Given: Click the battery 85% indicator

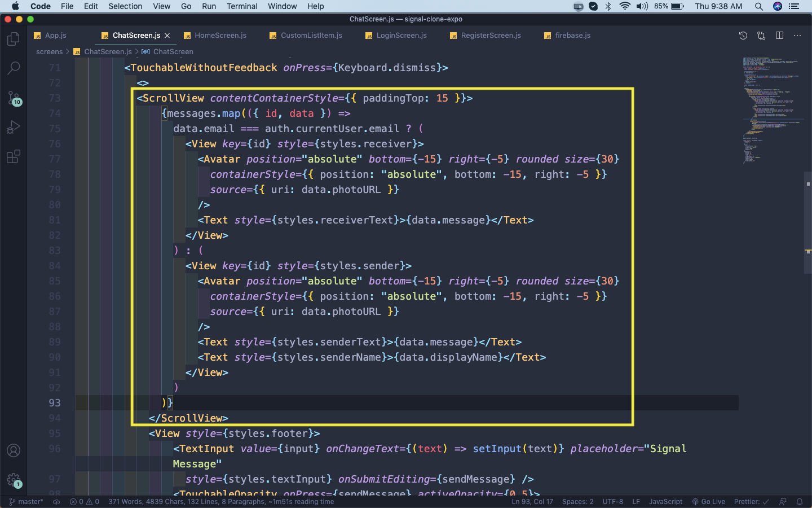Looking at the screenshot, I should [669, 6].
